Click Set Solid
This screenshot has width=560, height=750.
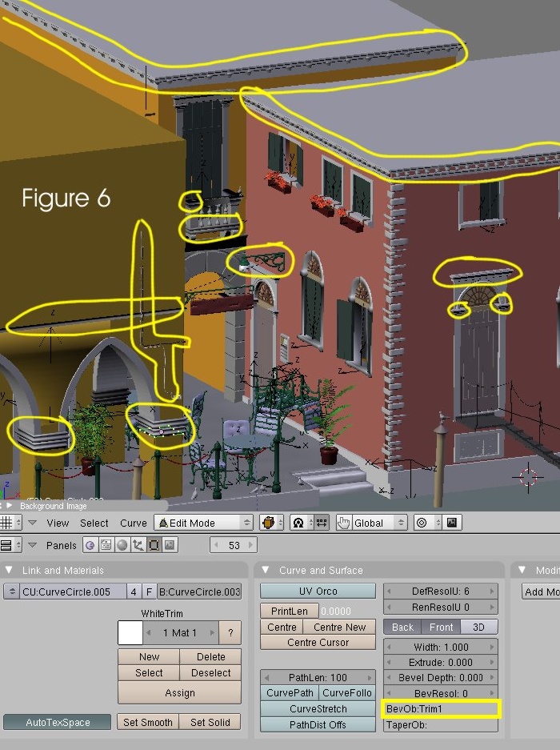pos(210,722)
